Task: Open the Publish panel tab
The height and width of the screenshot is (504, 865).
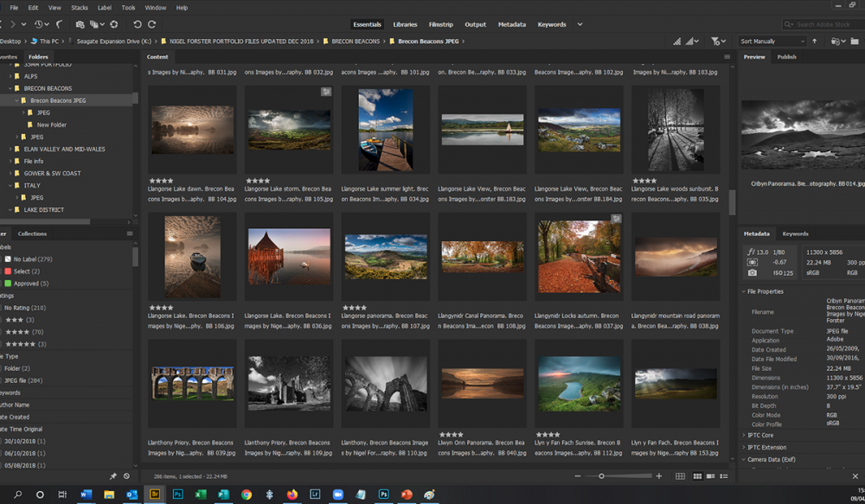Action: click(786, 57)
